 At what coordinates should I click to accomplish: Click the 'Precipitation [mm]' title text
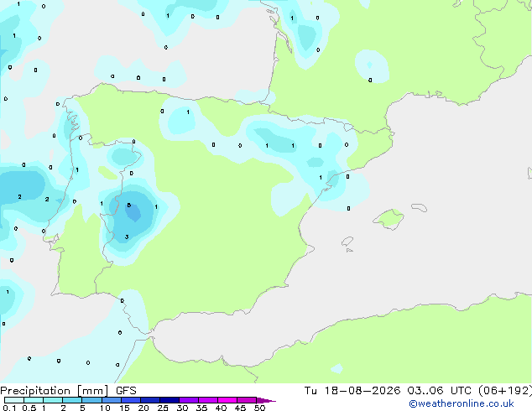(55, 391)
